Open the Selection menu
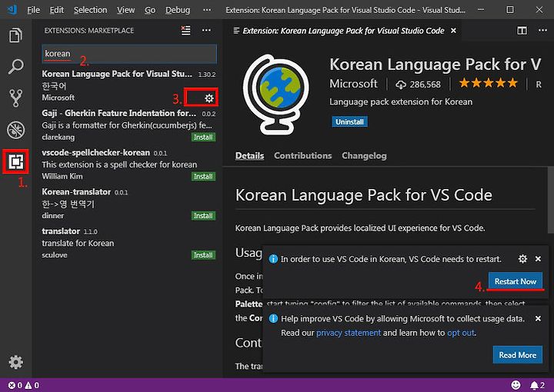 coord(90,10)
